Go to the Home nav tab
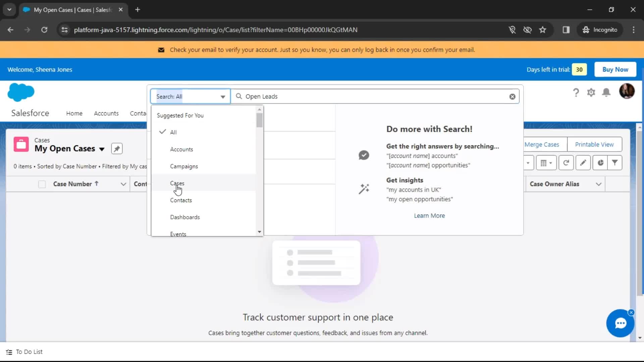The width and height of the screenshot is (644, 362). (x=74, y=113)
